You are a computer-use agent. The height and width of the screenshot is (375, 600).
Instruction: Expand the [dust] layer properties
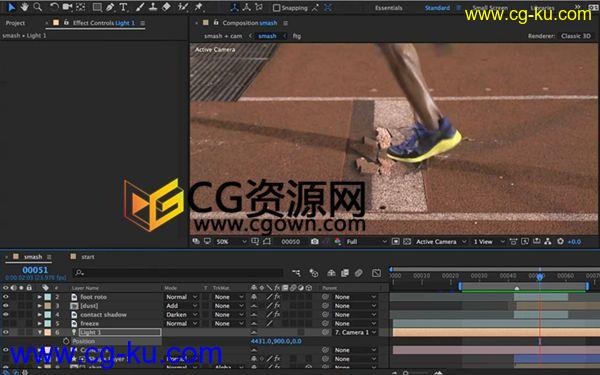(x=39, y=306)
